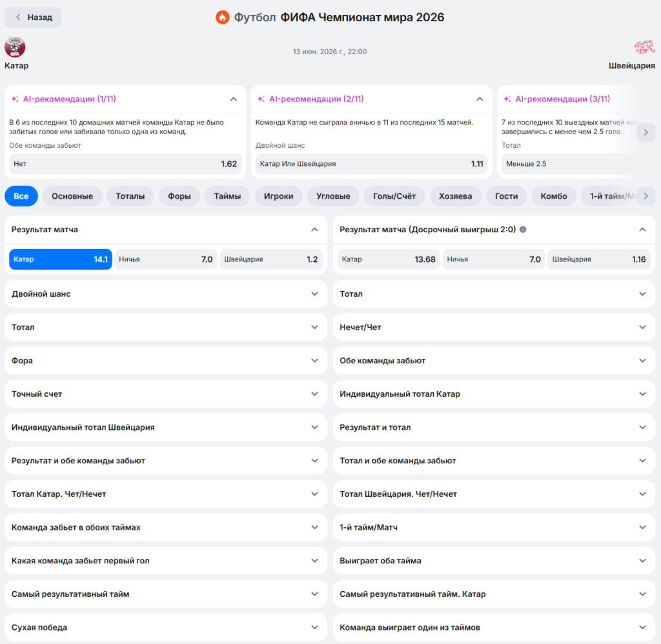This screenshot has width=661, height=644.
Task: Switch to the Гости tab
Action: pyautogui.click(x=507, y=196)
